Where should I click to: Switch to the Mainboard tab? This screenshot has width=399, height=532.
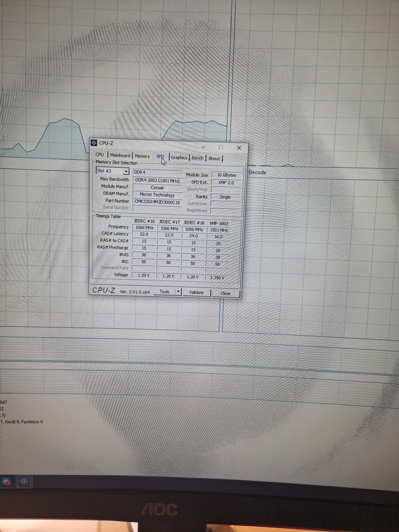tap(120, 155)
